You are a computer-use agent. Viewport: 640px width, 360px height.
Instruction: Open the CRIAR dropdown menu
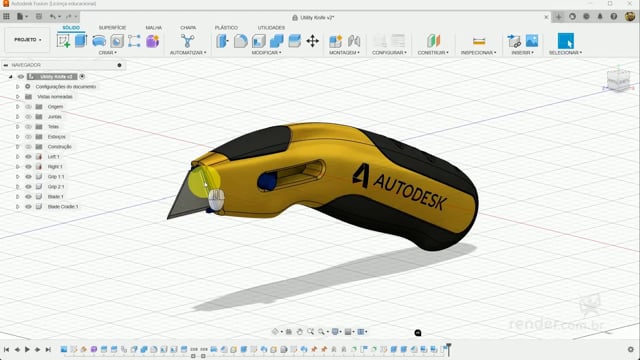tap(108, 53)
